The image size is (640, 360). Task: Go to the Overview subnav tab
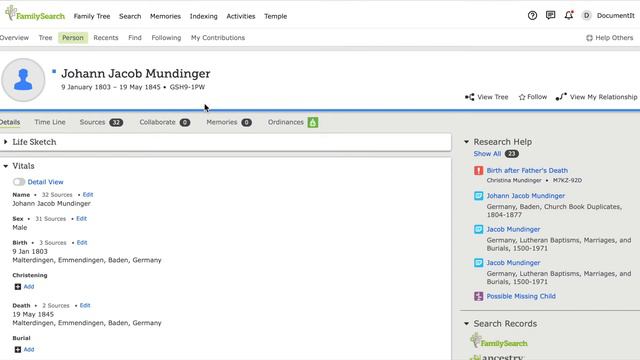tap(14, 38)
